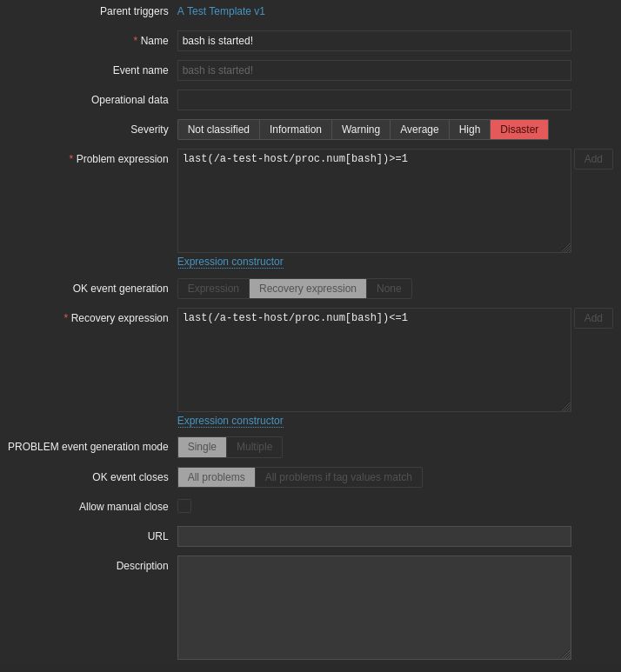Screen dimensions: 621x672
Task: Click the Event name input field
Action: pyautogui.click(x=374, y=70)
